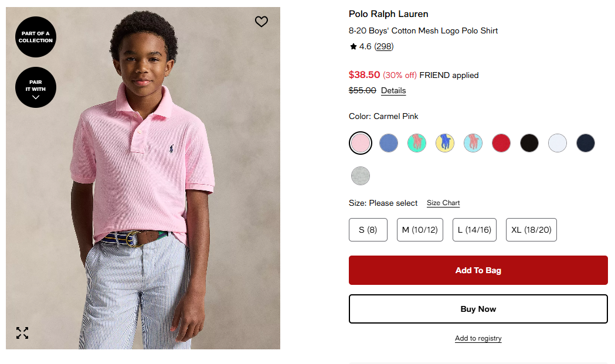
Task: Open the 298 reviews link
Action: point(384,46)
